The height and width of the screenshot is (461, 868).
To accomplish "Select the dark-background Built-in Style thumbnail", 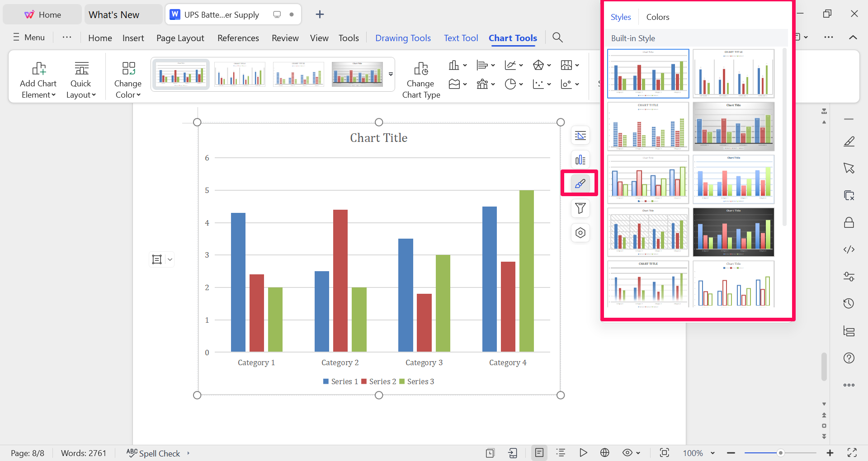I will click(x=733, y=232).
